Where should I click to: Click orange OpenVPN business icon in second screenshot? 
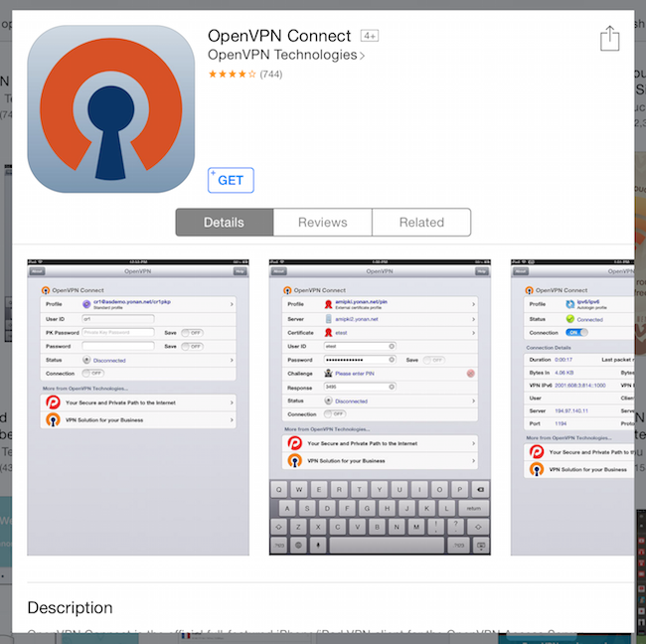[295, 461]
